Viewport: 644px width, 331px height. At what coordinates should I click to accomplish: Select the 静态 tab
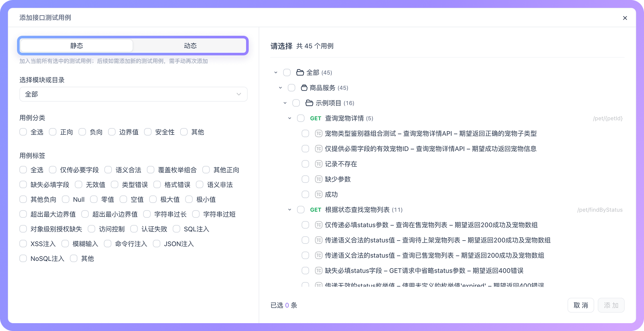(76, 45)
